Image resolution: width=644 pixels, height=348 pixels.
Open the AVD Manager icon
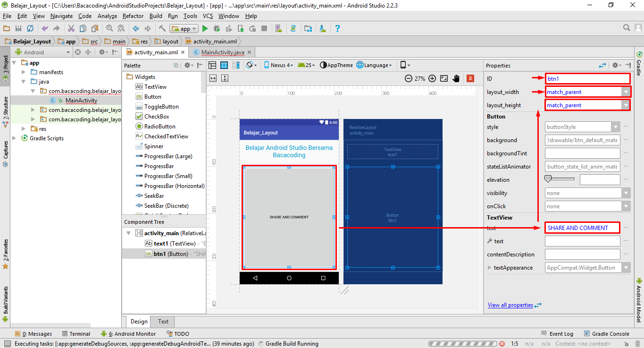[x=279, y=28]
